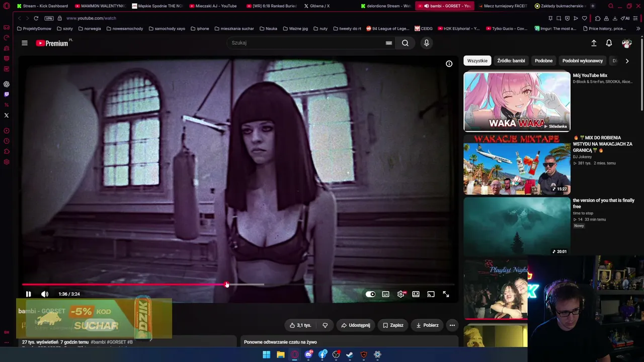Viewport: 644px width, 362px height.
Task: Open the X (Twitter) sidebar panel
Action: point(7,115)
